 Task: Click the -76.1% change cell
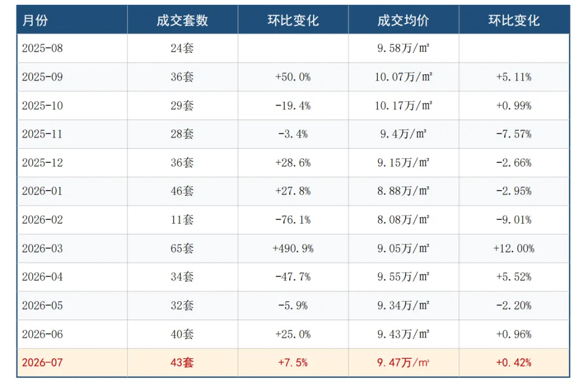[293, 220]
